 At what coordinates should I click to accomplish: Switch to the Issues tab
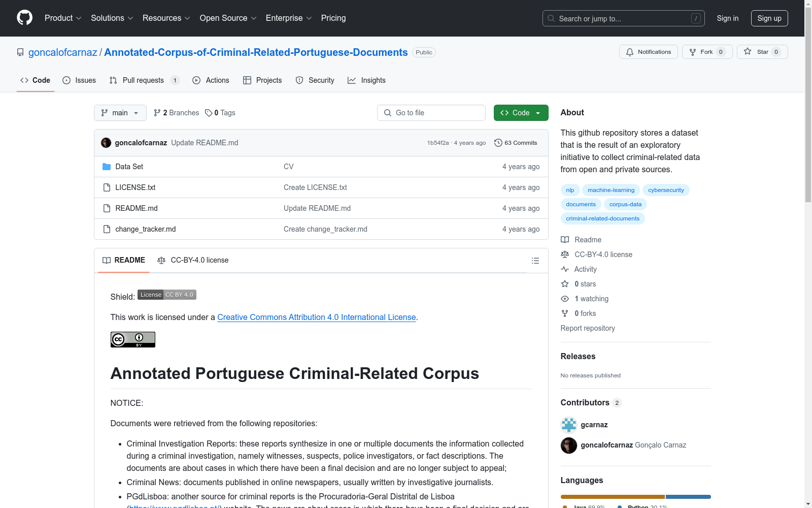click(79, 80)
